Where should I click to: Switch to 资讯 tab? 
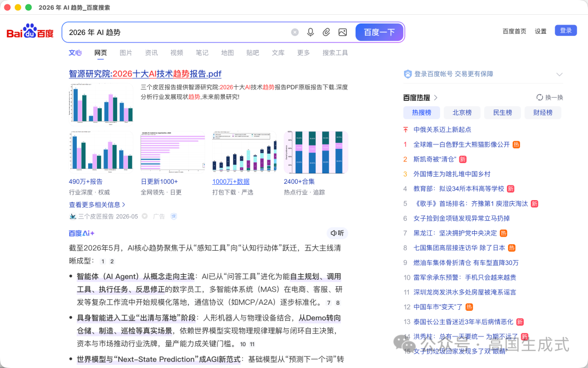[151, 52]
